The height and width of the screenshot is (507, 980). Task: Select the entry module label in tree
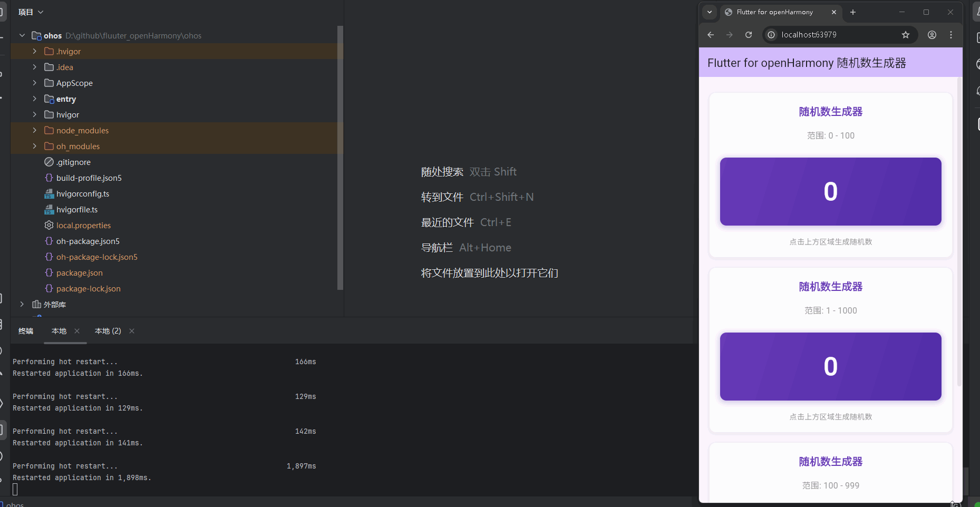pyautogui.click(x=66, y=99)
